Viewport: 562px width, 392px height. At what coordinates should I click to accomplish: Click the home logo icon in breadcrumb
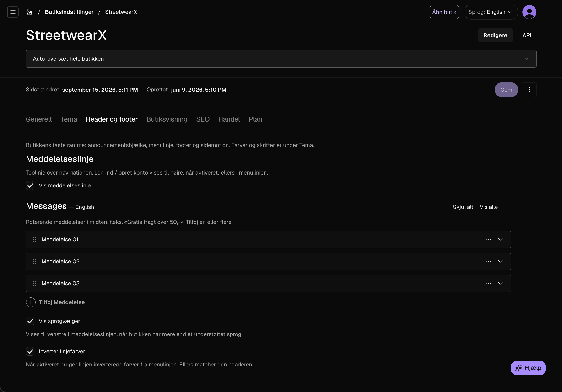pyautogui.click(x=29, y=12)
